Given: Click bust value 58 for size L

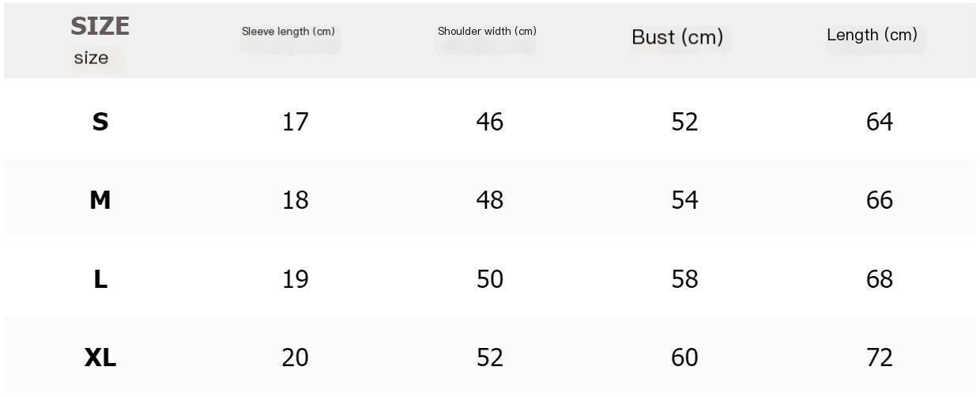Looking at the screenshot, I should [x=684, y=279].
